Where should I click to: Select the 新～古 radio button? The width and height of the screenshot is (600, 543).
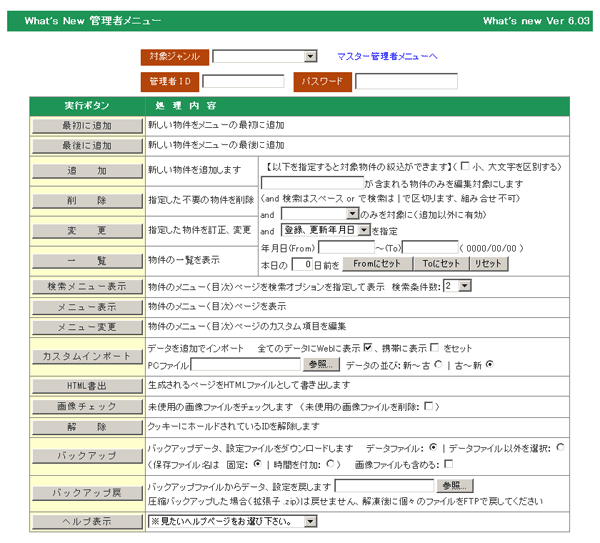tap(438, 364)
